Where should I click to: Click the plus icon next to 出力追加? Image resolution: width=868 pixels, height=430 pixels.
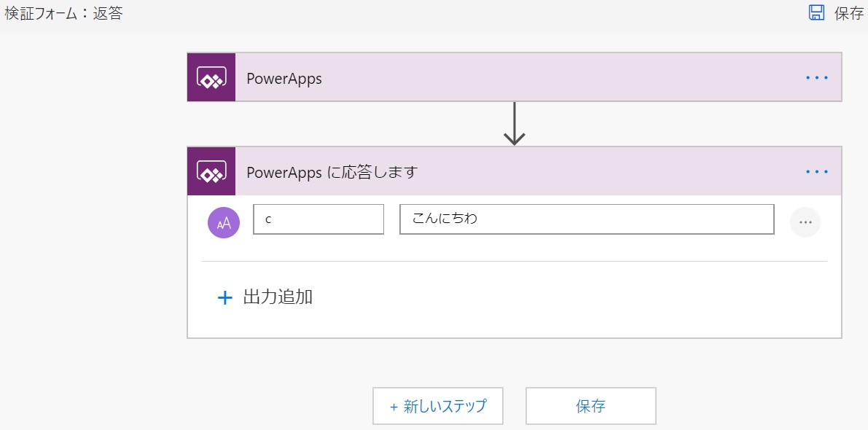click(x=224, y=297)
